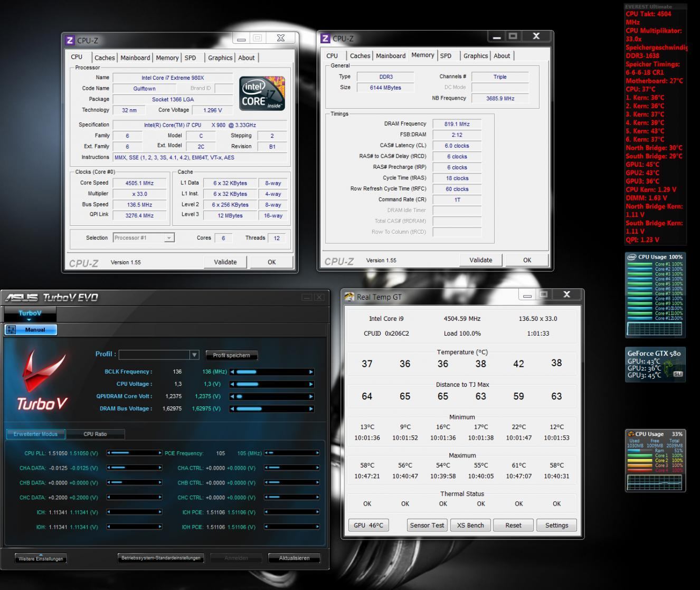Viewport: 700px width, 590px height.
Task: Increase DRAM Bus Voltage with right arrow
Action: 311,408
